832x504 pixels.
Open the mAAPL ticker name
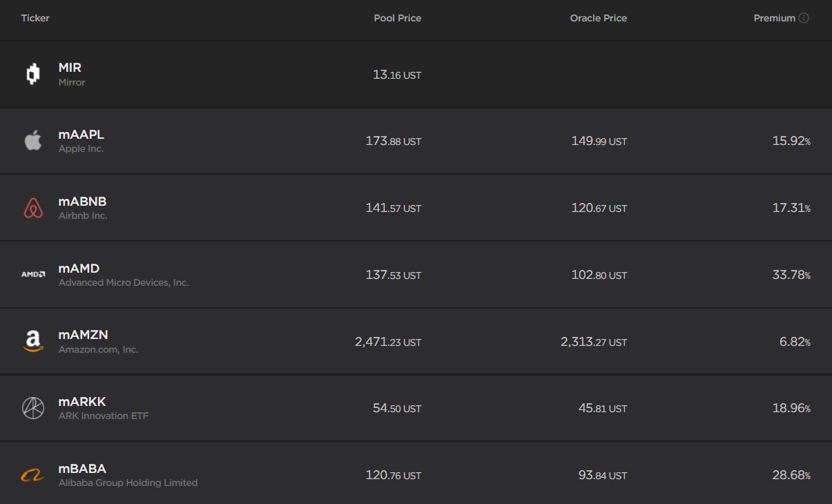click(81, 135)
